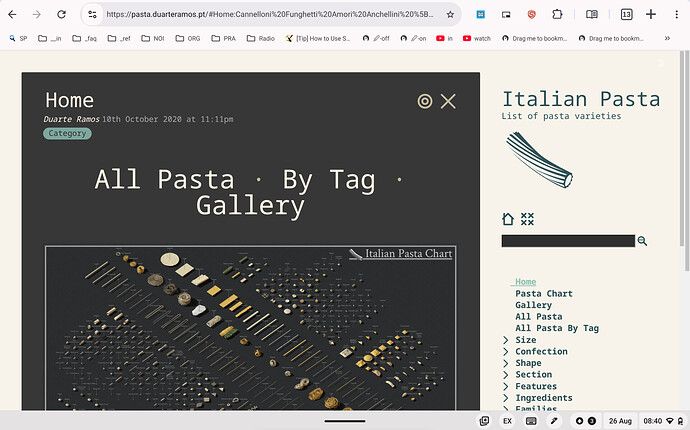Click the address bar URL

coord(270,15)
